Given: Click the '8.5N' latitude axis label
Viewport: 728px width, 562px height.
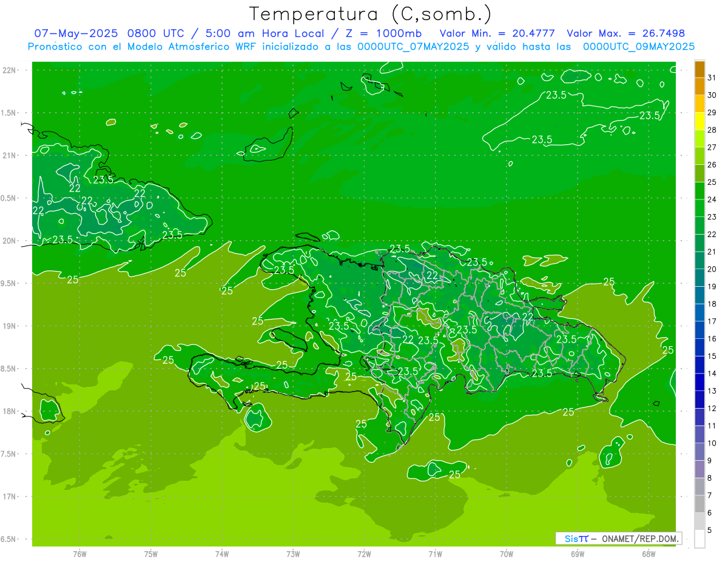Looking at the screenshot, I should tap(9, 369).
